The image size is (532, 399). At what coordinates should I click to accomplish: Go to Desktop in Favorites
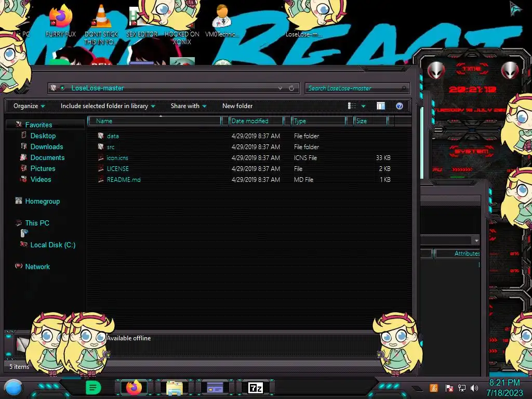[x=43, y=136]
